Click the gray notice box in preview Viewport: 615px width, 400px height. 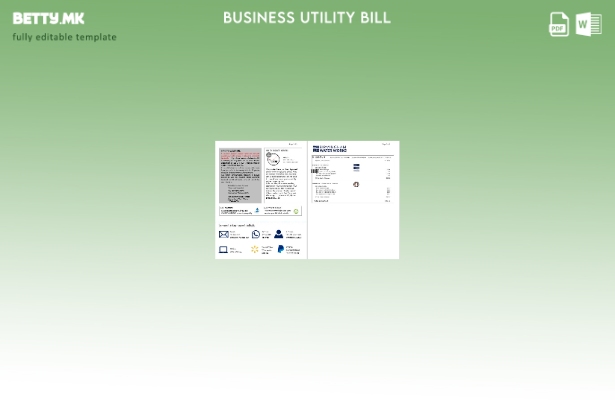(x=240, y=176)
